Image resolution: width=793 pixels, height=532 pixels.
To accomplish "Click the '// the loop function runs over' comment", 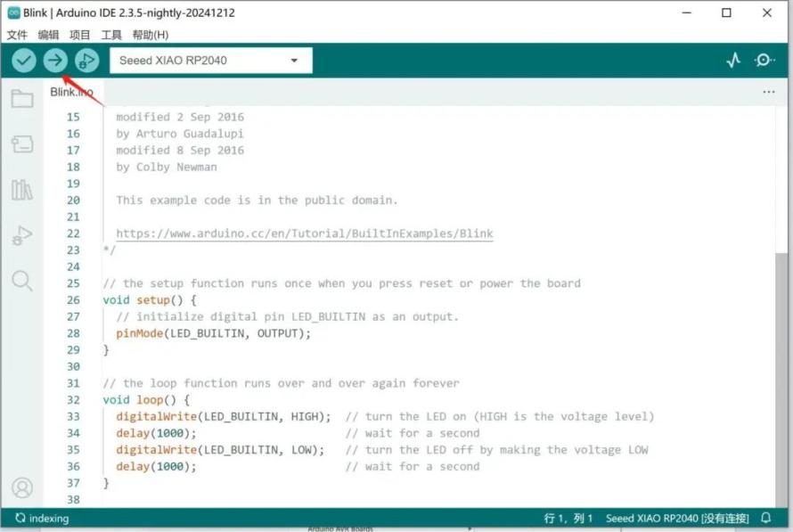I will coord(282,383).
